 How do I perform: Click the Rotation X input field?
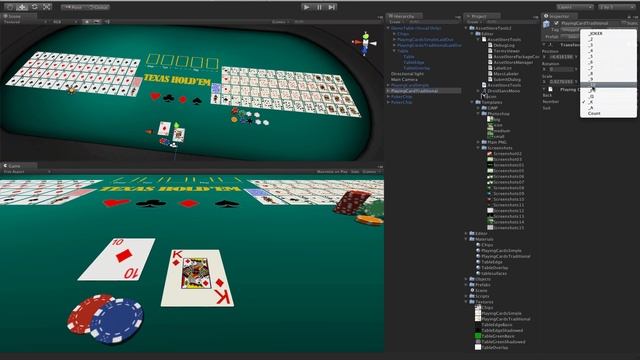click(562, 69)
